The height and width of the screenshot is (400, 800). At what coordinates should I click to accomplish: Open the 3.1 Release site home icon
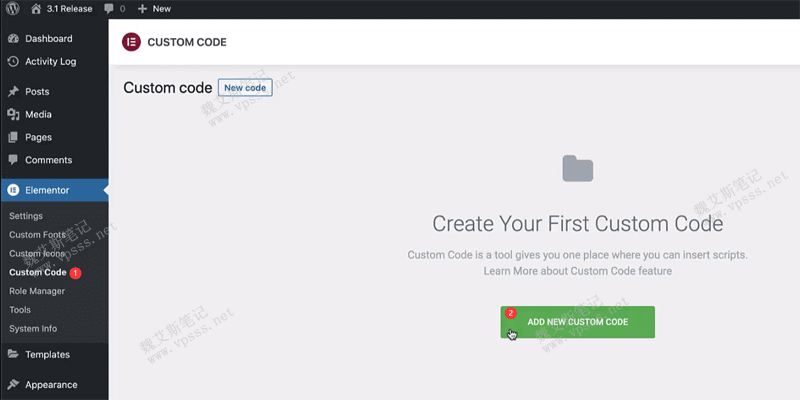pos(37,9)
